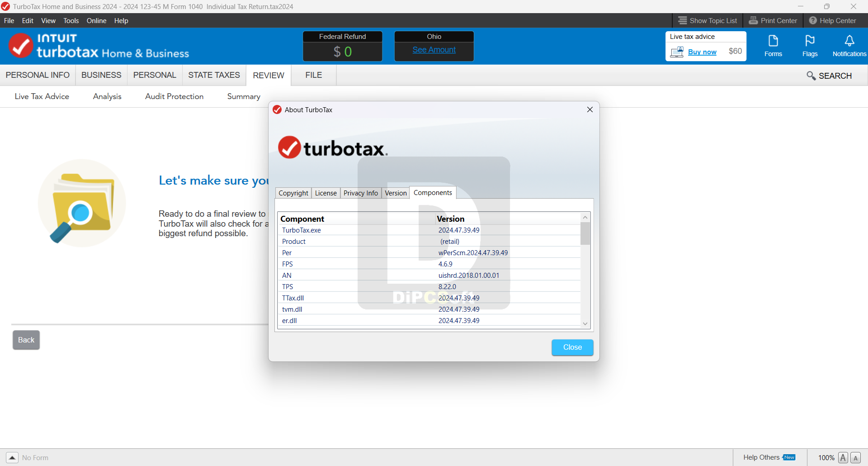Click the Buy now link
This screenshot has width=868, height=466.
pyautogui.click(x=702, y=52)
